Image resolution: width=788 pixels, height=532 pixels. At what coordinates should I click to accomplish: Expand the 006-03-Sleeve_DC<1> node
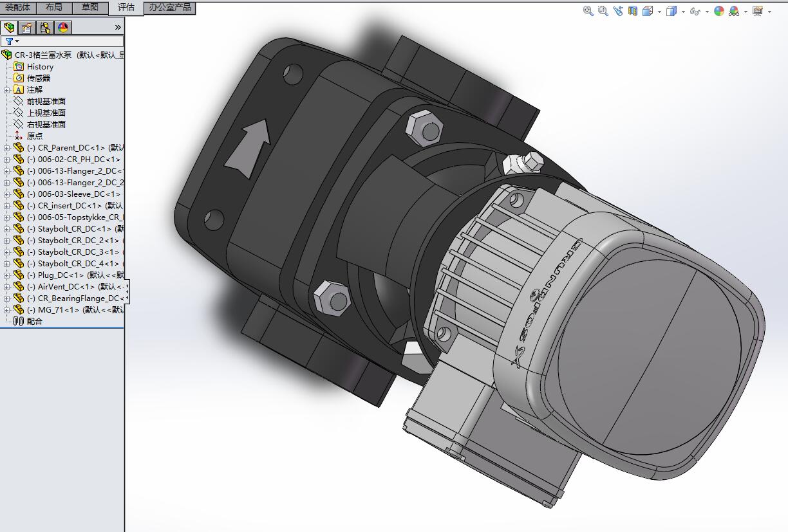[x=7, y=194]
